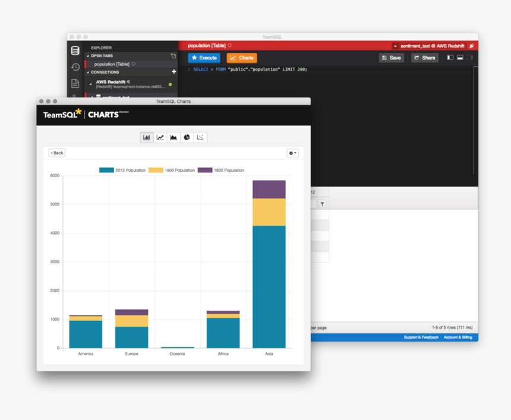This screenshot has width=511, height=420.
Task: Open the chart settings gear dropdown
Action: click(292, 153)
